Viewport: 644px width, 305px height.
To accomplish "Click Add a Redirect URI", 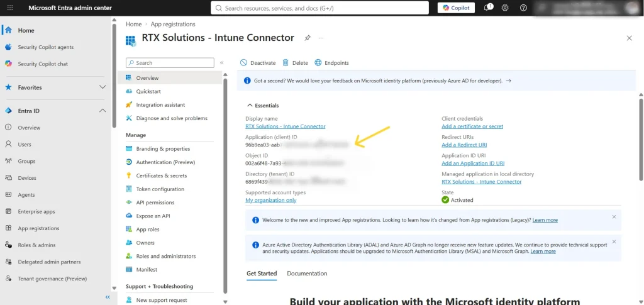I will tap(464, 145).
